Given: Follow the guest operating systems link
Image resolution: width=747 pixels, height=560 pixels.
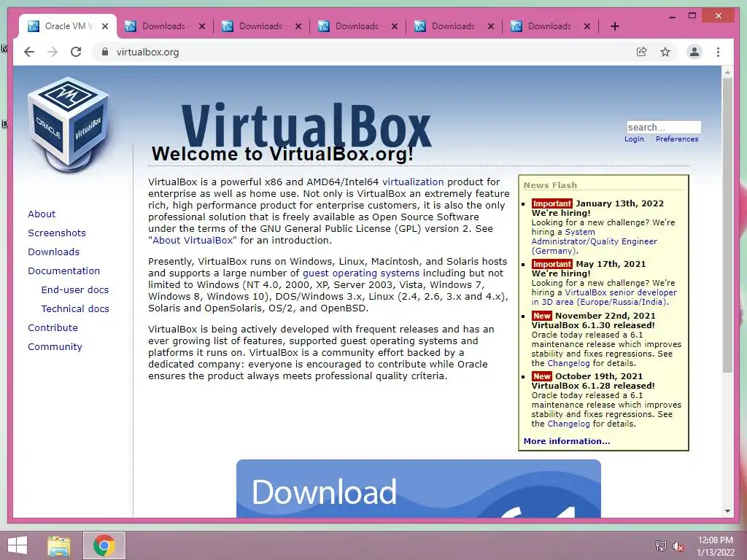Looking at the screenshot, I should pos(361,273).
